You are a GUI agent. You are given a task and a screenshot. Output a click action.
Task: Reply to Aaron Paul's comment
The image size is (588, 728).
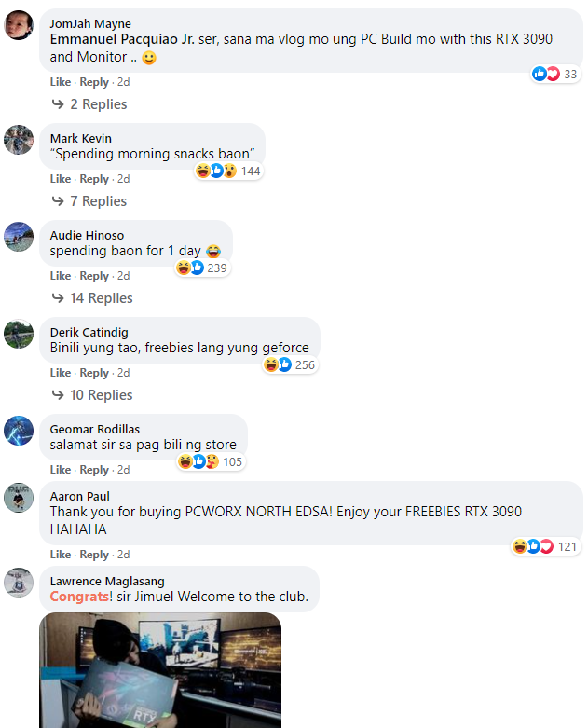pyautogui.click(x=94, y=555)
